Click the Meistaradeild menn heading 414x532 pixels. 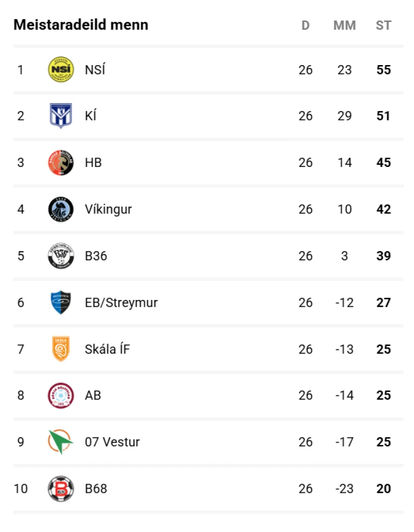[x=81, y=25]
